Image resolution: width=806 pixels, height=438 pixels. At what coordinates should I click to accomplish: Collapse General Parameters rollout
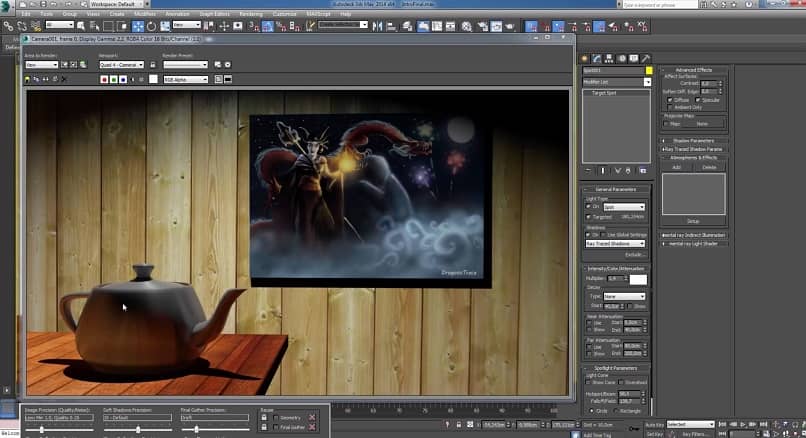click(x=616, y=189)
